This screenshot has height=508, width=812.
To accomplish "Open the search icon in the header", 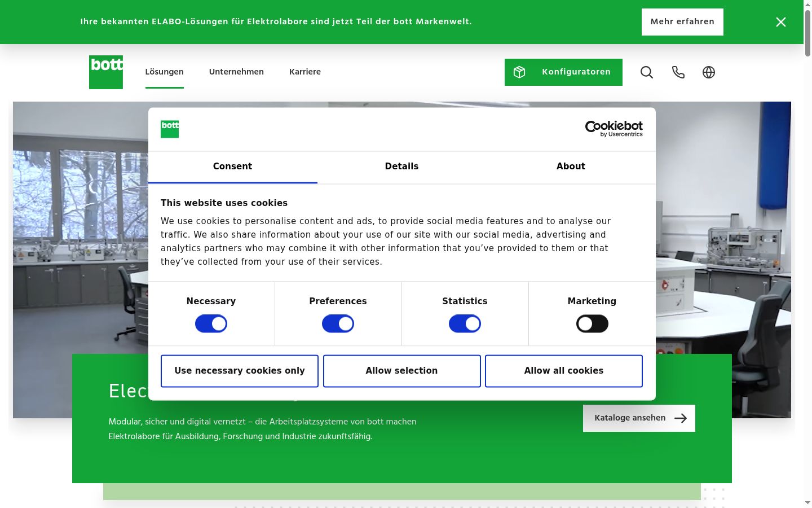I will click(x=647, y=72).
